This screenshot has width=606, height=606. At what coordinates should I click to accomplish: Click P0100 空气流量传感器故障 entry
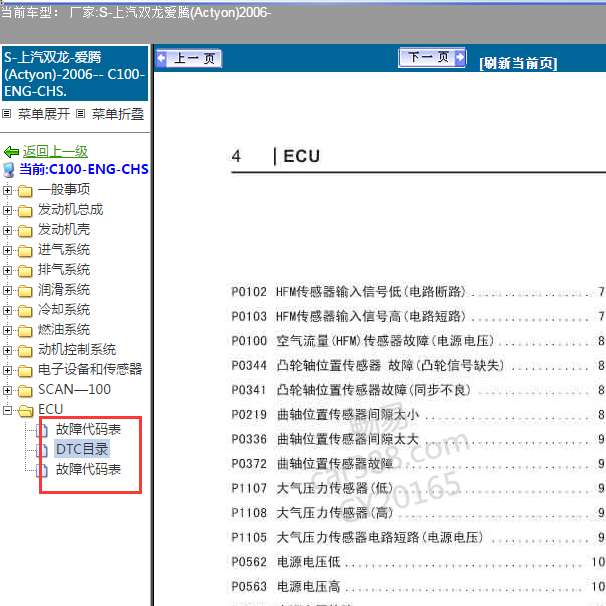coord(417,341)
